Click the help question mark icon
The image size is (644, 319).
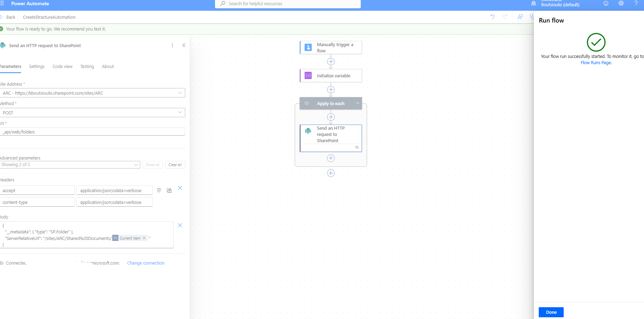click(636, 3)
